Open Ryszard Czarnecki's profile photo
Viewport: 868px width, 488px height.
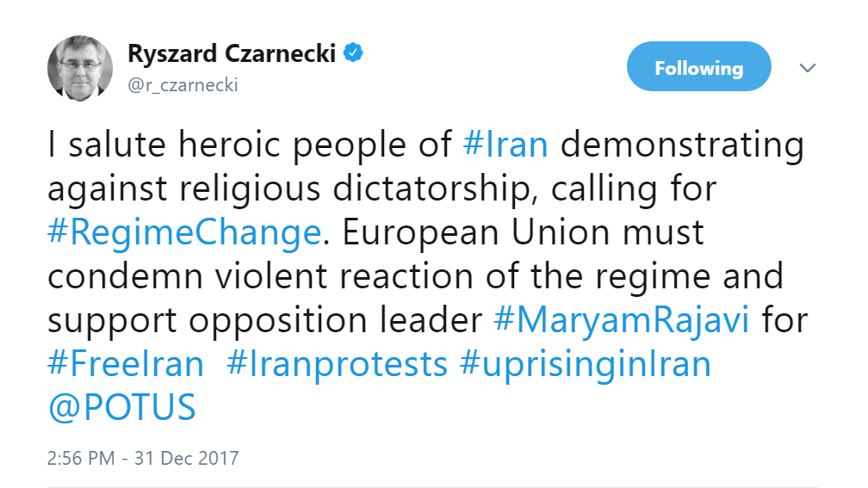coord(79,67)
